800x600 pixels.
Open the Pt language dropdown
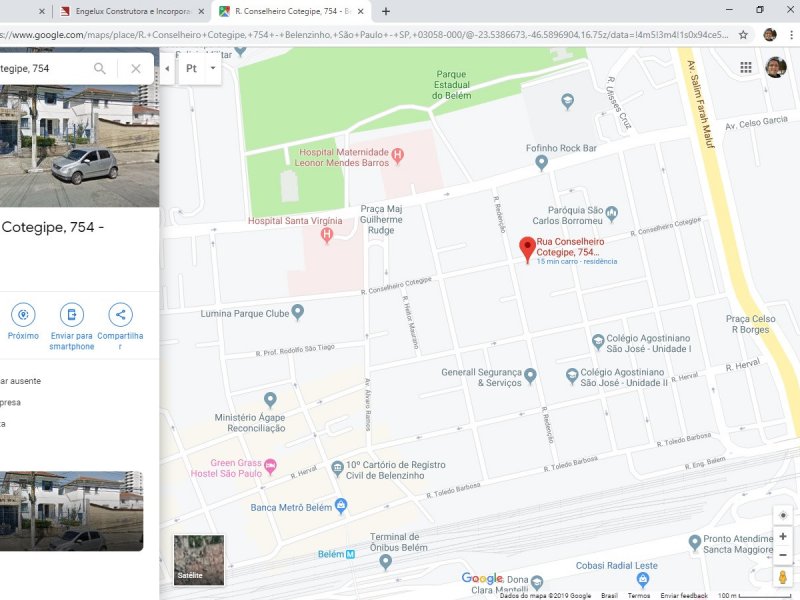coord(200,68)
